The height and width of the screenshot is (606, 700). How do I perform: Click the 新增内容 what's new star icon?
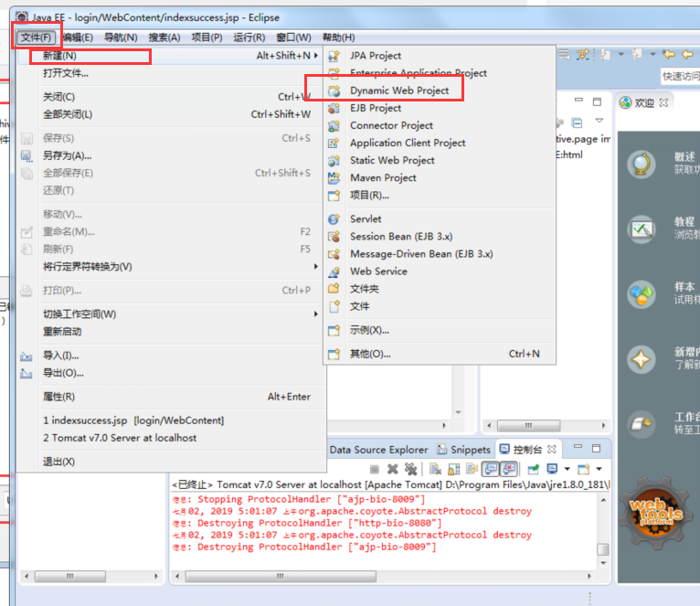[x=642, y=359]
